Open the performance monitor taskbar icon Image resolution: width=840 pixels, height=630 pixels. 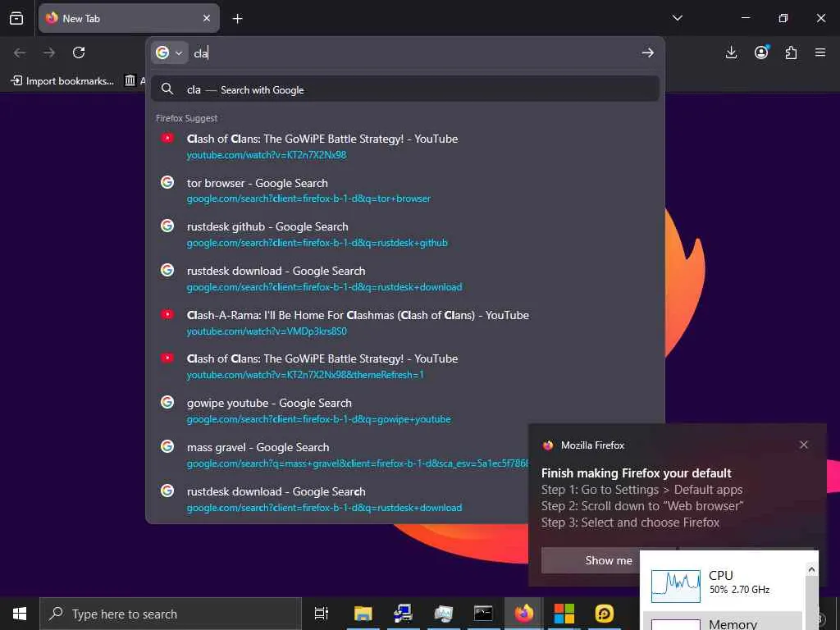[x=443, y=614]
